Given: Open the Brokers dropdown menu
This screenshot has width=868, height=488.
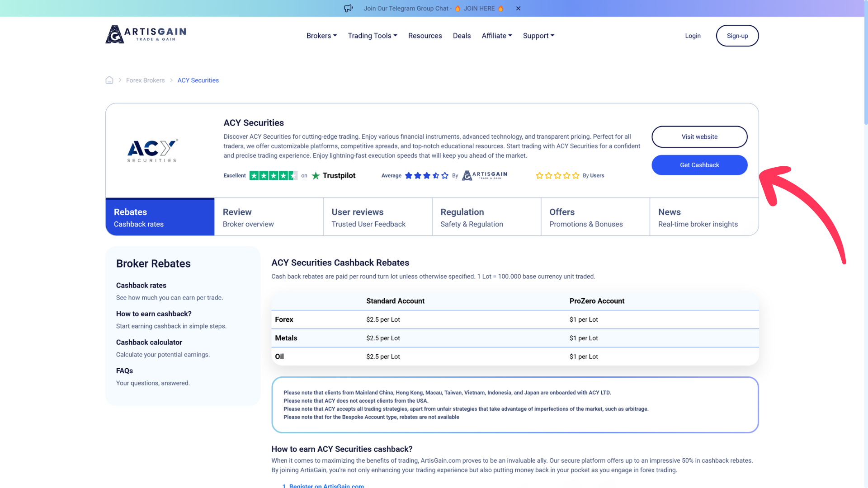Looking at the screenshot, I should click(321, 36).
